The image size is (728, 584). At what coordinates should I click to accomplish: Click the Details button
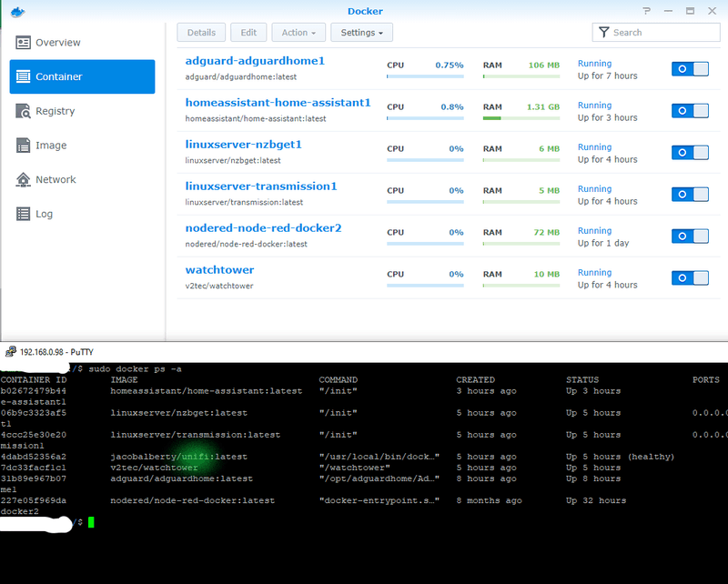coord(201,33)
